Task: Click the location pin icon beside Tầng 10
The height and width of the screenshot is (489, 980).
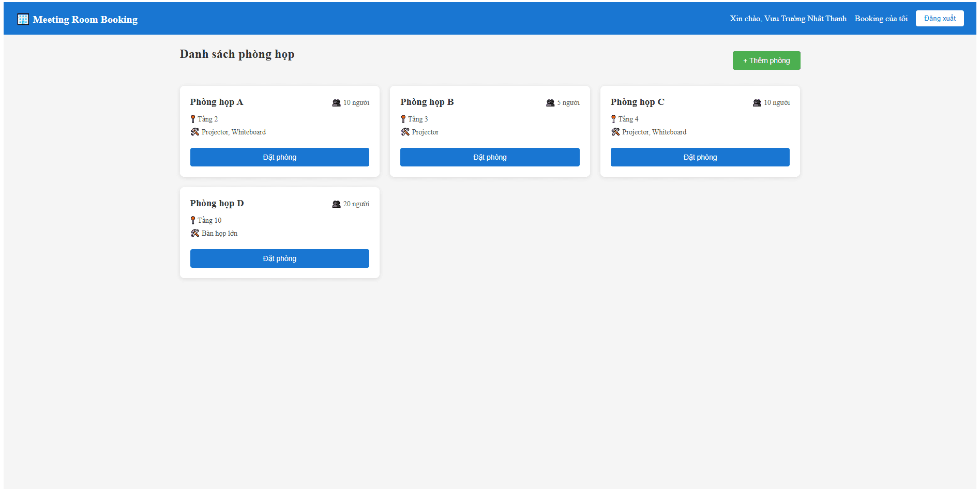Action: pyautogui.click(x=193, y=220)
